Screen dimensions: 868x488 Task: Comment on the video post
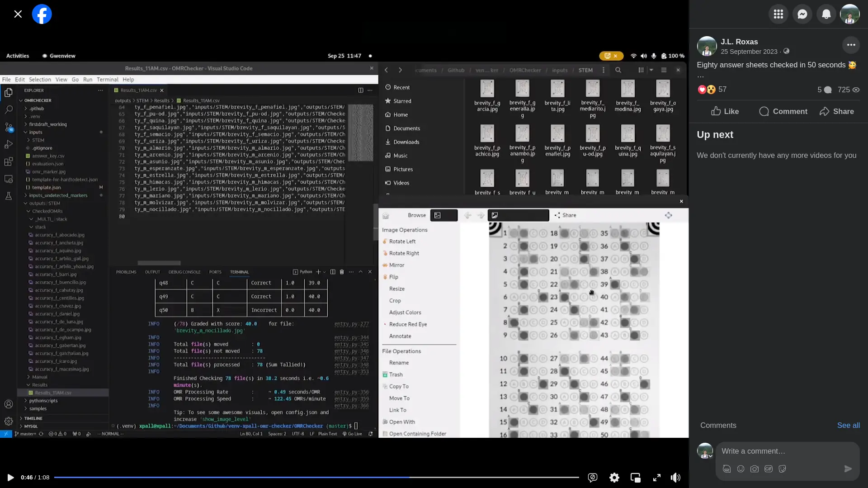click(783, 111)
